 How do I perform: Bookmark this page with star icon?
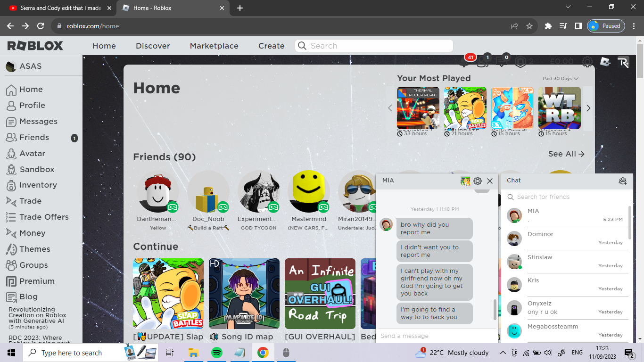click(529, 26)
